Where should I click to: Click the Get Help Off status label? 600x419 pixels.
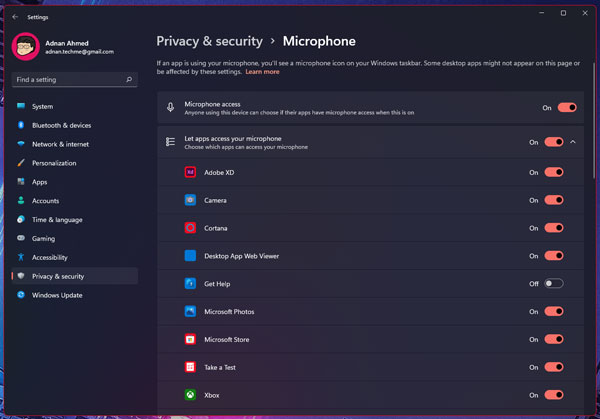(533, 284)
